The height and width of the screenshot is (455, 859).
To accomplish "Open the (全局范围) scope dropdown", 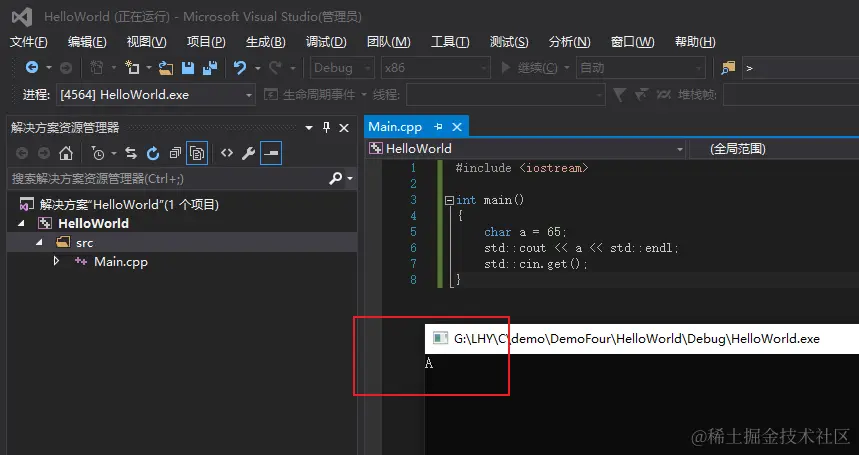I will [774, 148].
